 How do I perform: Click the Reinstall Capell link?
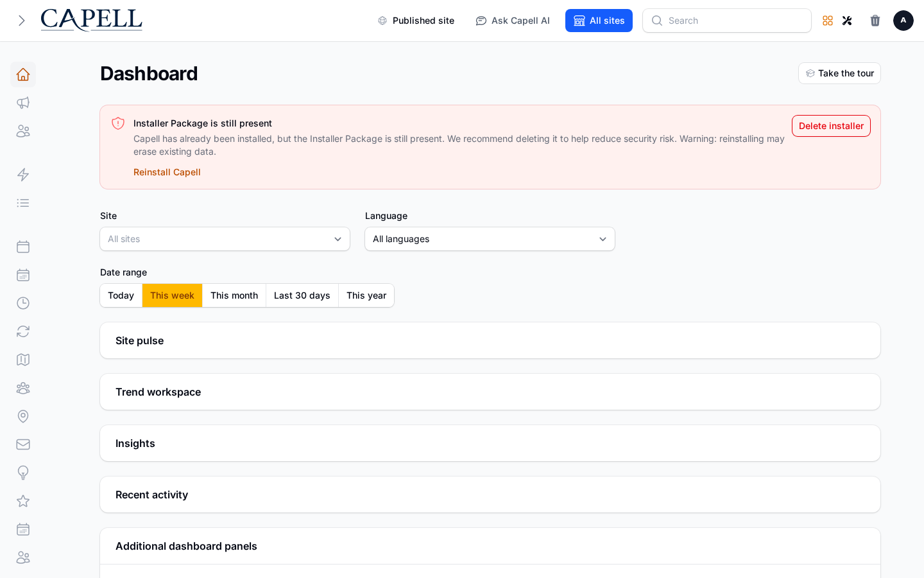(x=167, y=172)
